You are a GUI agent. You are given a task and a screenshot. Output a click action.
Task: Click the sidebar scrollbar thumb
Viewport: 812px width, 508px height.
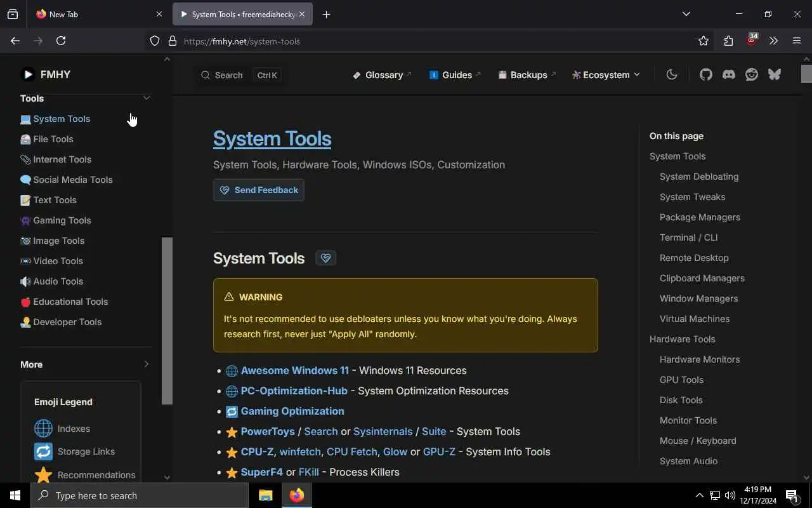[167, 321]
